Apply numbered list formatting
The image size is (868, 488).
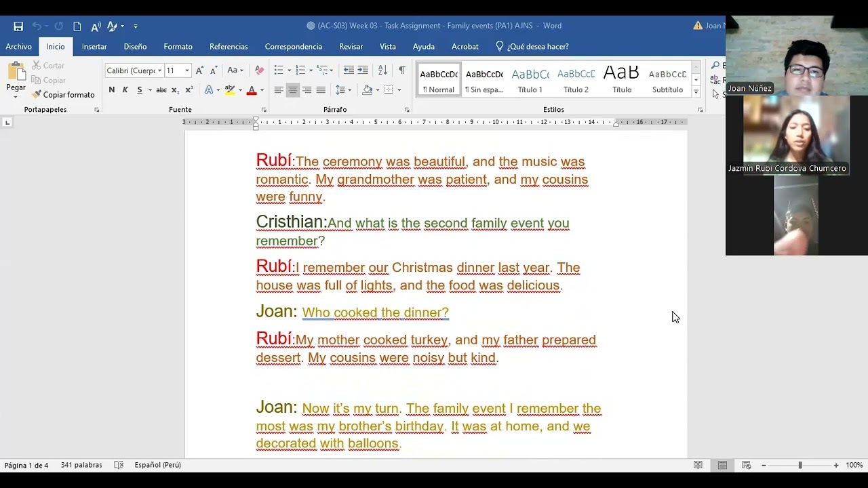click(x=300, y=70)
